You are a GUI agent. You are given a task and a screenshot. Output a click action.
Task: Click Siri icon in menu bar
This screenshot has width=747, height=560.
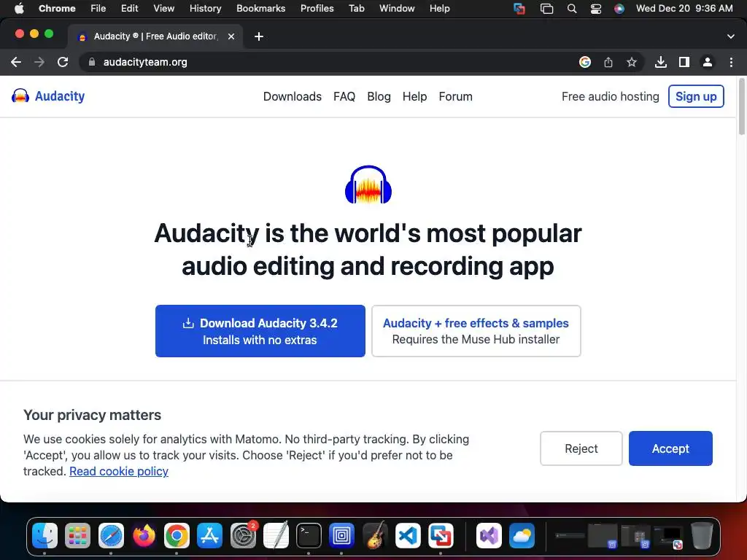[x=619, y=9]
